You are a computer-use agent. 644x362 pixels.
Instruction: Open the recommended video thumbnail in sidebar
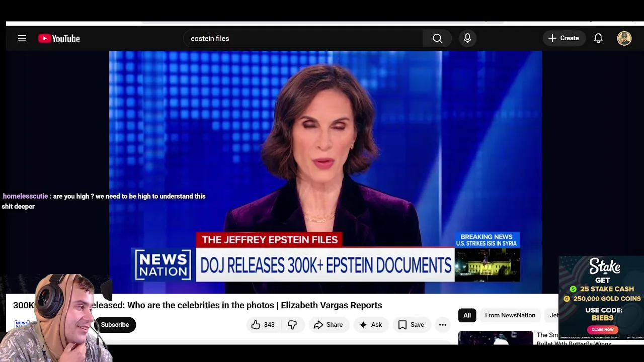(x=496, y=337)
